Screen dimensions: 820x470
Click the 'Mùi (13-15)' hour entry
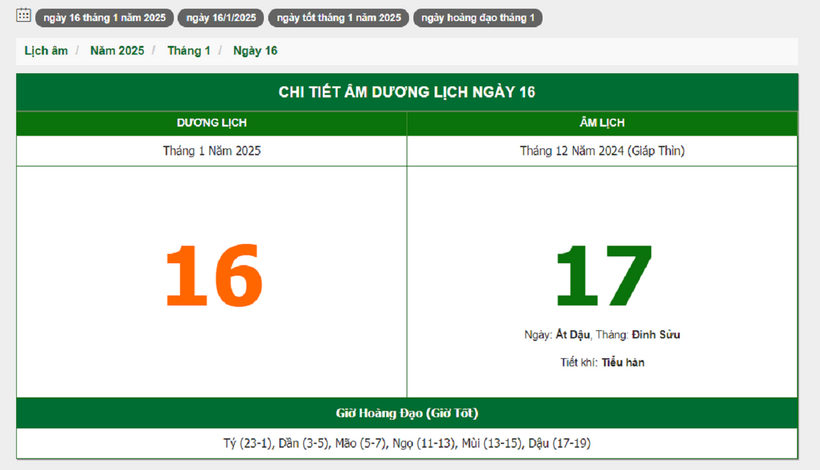click(492, 443)
